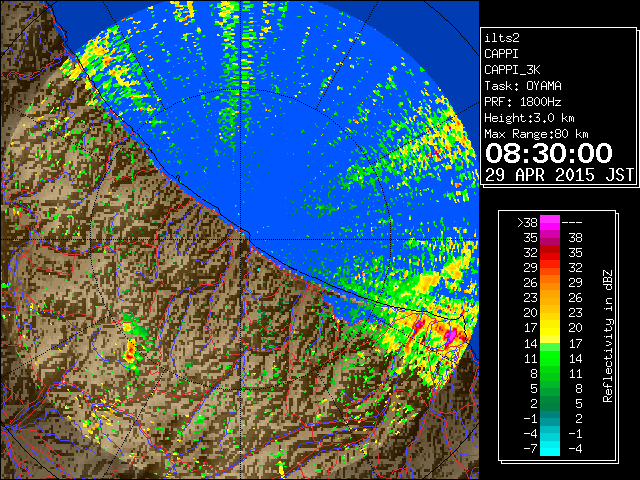Click the radar center at range ring crosshair
Image resolution: width=640 pixels, height=480 pixels.
click(241, 239)
